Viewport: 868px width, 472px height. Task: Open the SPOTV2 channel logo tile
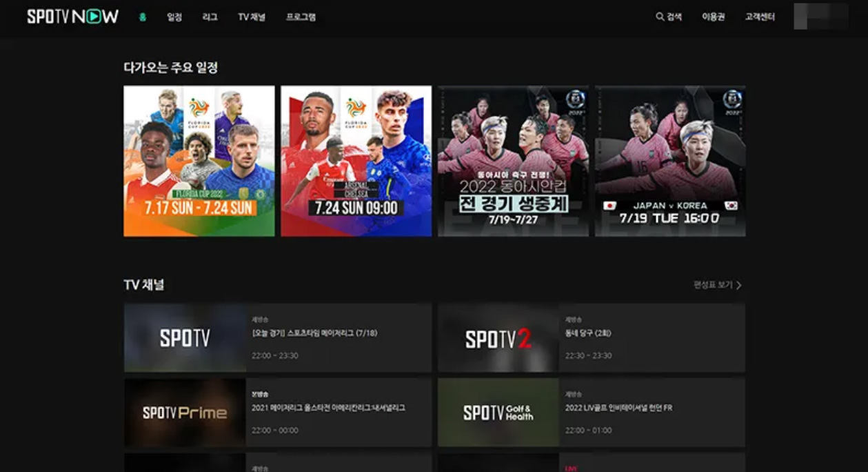[498, 338]
